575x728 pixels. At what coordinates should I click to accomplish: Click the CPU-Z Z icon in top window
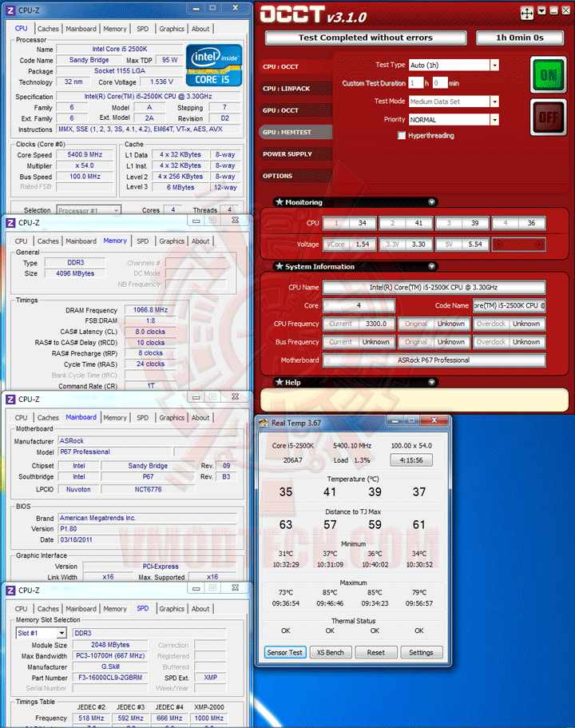tap(10, 10)
